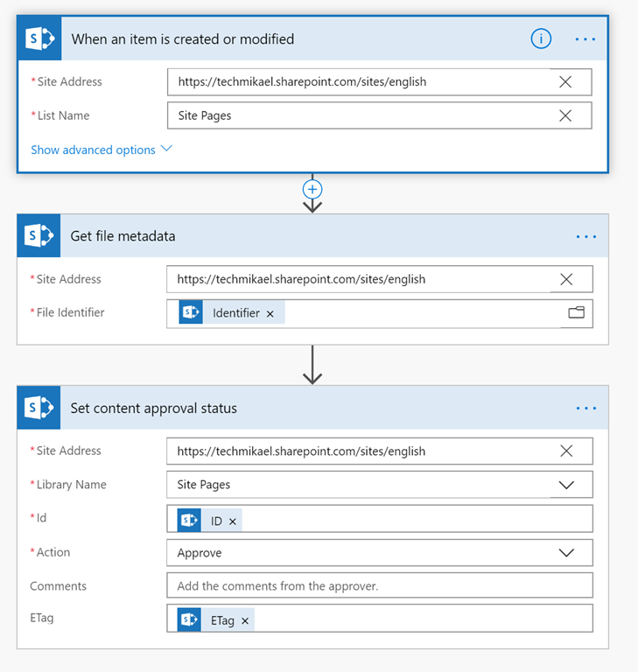The width and height of the screenshot is (638, 672).
Task: Remove the ETag dynamic content token
Action: [x=245, y=620]
